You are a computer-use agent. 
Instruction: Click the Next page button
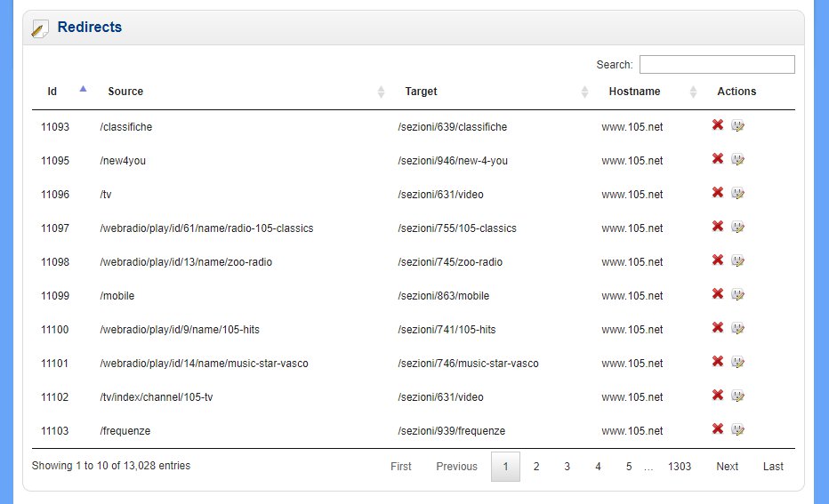point(727,467)
